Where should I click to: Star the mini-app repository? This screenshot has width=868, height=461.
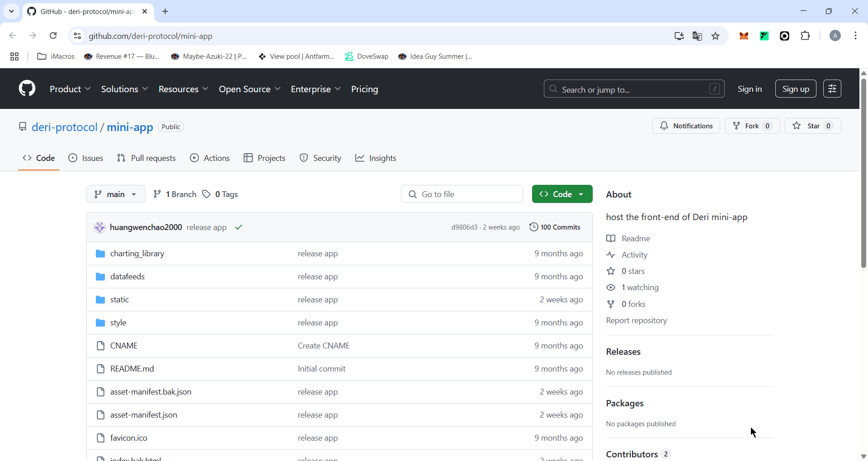tap(813, 126)
